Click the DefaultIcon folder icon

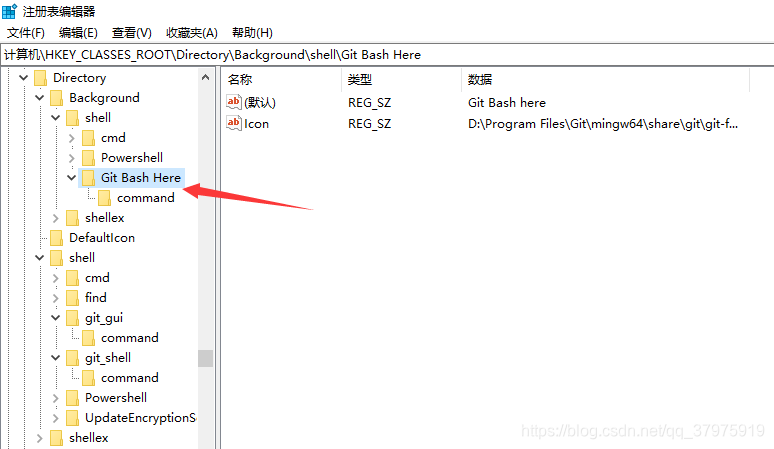click(57, 238)
